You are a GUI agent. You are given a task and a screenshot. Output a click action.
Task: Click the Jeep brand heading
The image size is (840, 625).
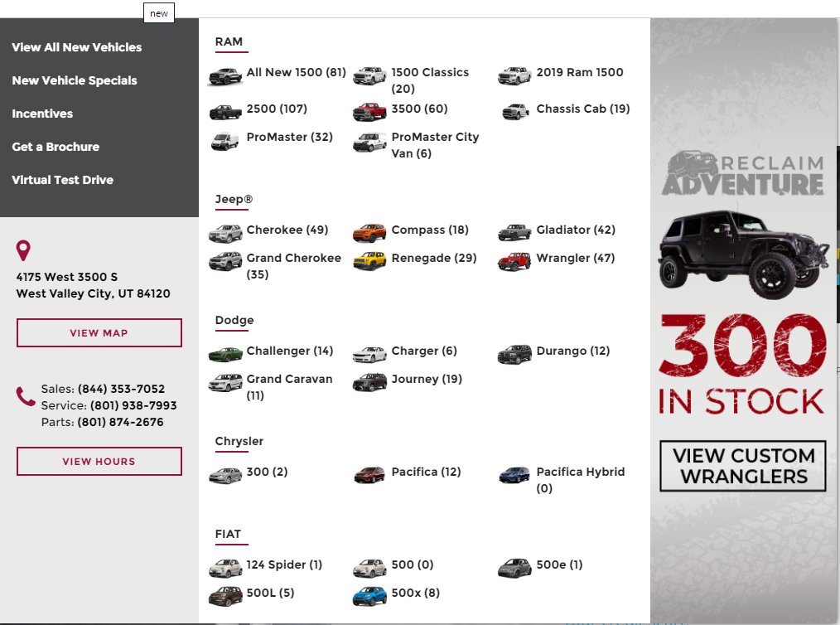click(x=234, y=200)
